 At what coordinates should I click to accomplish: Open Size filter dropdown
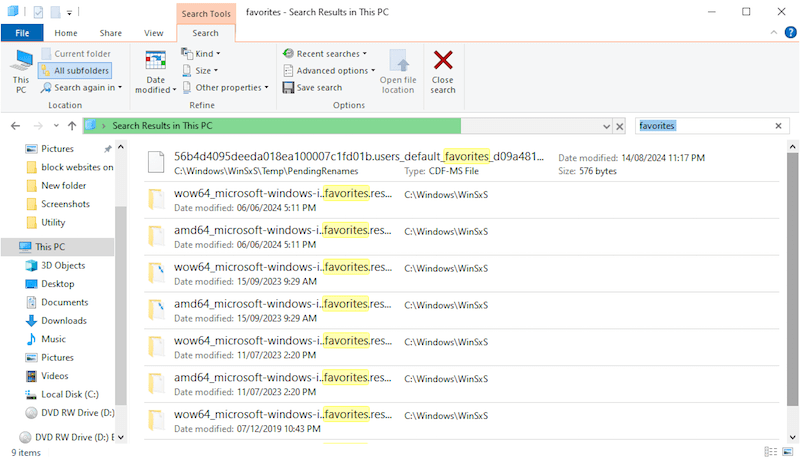coord(199,70)
